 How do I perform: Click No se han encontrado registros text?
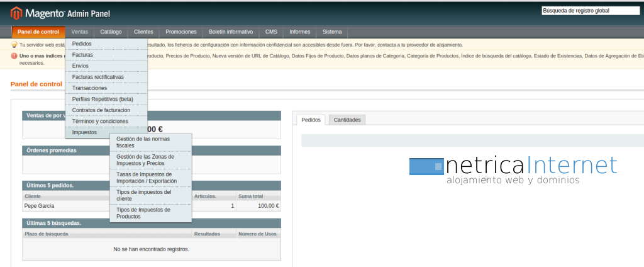pyautogui.click(x=151, y=249)
